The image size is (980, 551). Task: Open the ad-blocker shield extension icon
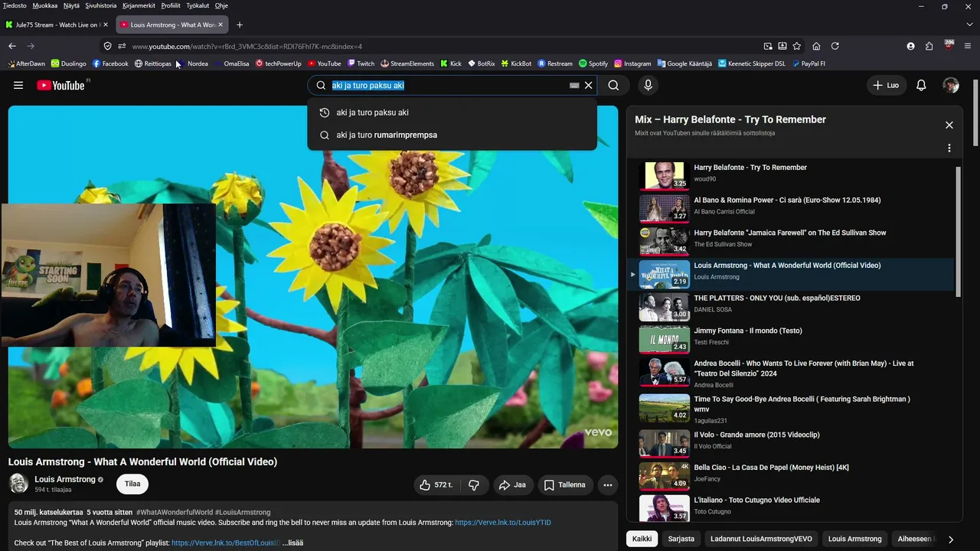[949, 45]
